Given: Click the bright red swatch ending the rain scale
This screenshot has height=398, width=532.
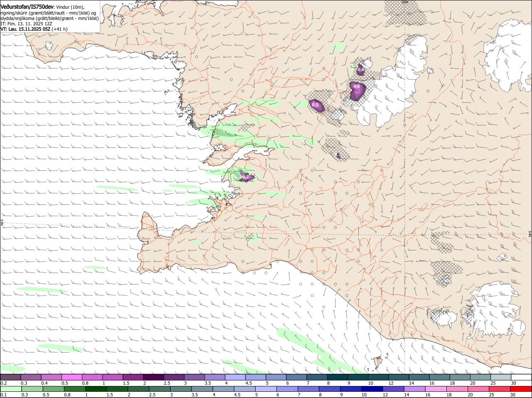Looking at the screenshot, I should [521, 389].
